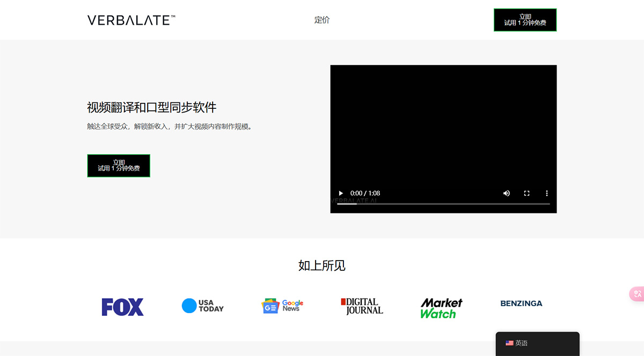
Task: Open the Verbalate home logo
Action: click(130, 19)
